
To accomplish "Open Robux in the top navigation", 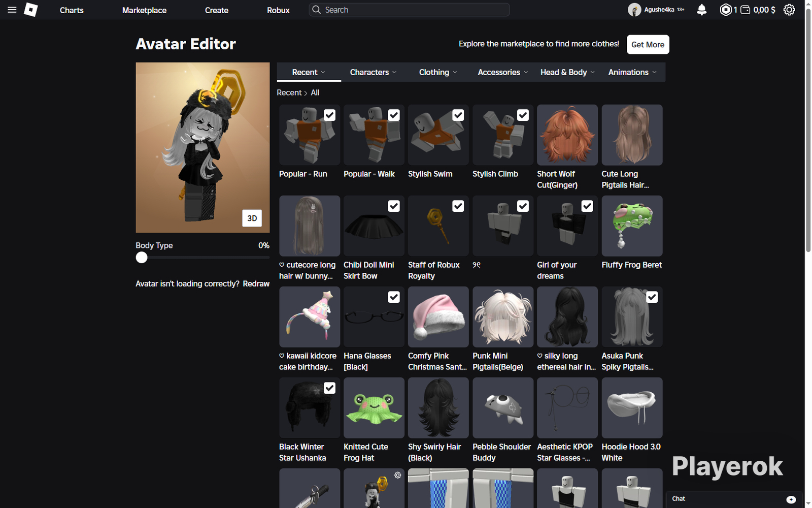I will [x=278, y=10].
